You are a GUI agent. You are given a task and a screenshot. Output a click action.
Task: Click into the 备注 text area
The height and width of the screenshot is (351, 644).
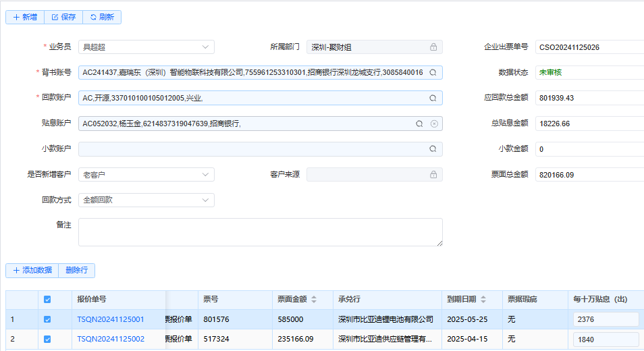tap(260, 232)
